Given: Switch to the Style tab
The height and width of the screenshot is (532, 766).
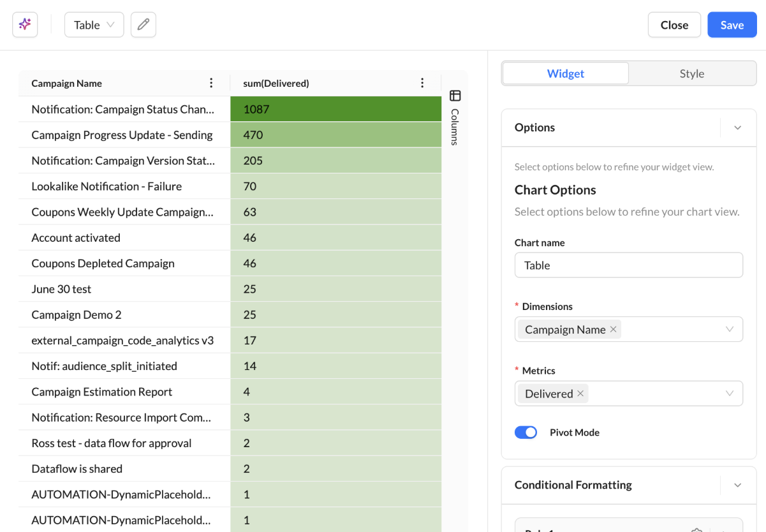Looking at the screenshot, I should (x=692, y=73).
